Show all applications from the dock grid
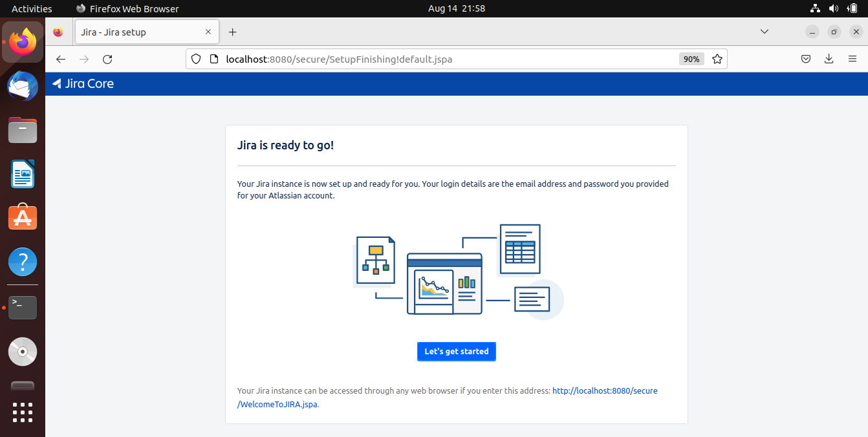 click(23, 412)
